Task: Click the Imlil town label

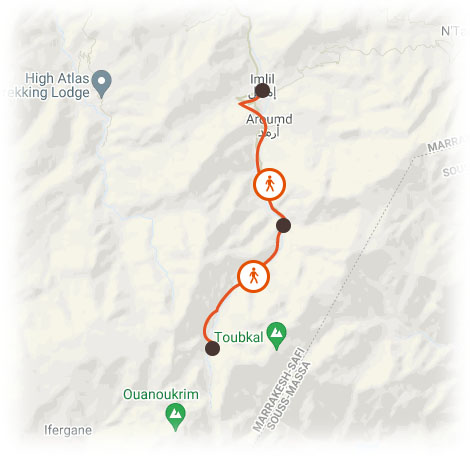Action: click(262, 79)
